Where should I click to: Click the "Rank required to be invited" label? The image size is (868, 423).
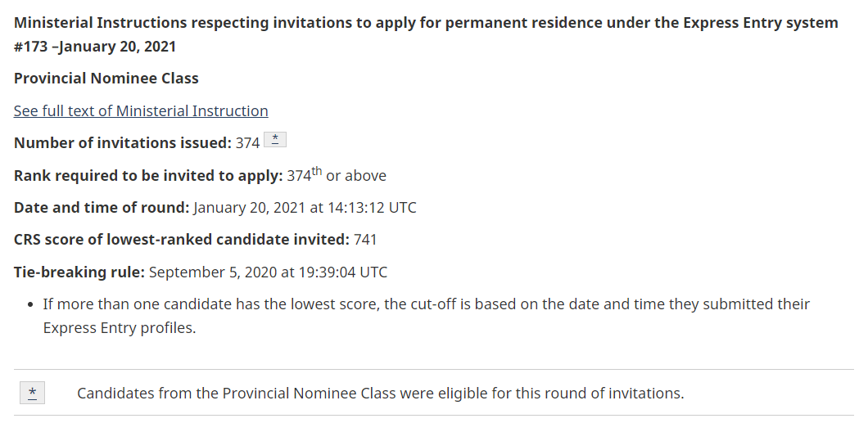tap(148, 176)
